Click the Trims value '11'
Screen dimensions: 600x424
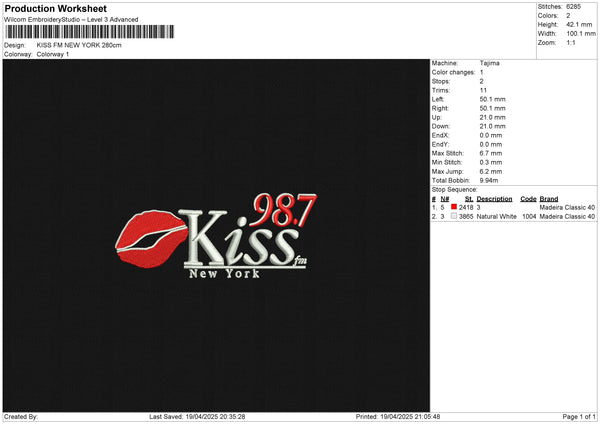483,90
